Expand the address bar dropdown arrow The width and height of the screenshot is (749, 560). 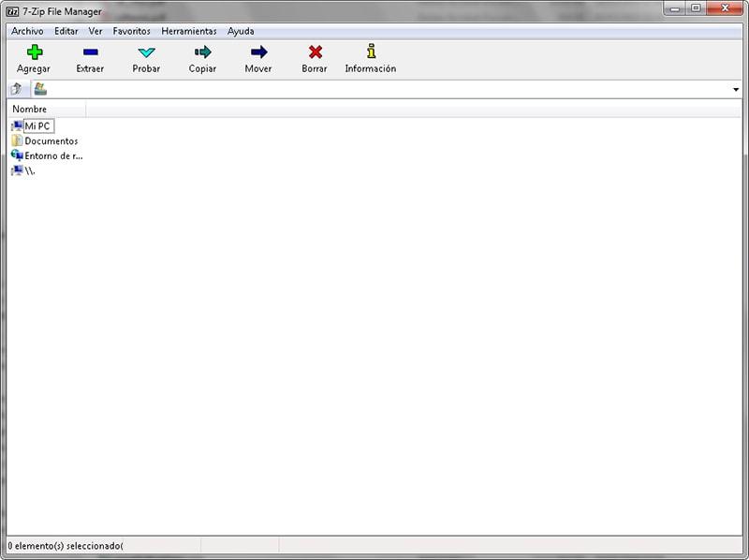736,89
